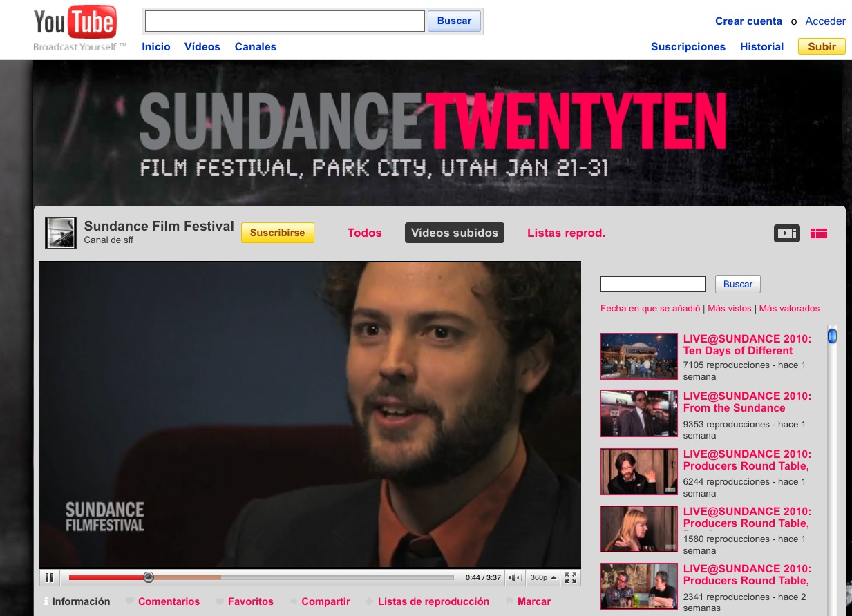Open the Compartir tab

click(320, 601)
